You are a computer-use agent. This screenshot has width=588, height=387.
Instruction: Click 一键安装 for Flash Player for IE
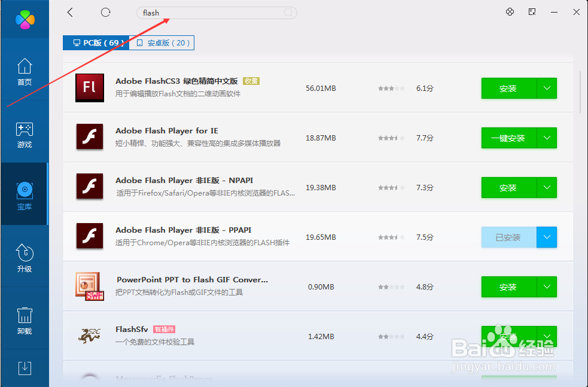(508, 138)
